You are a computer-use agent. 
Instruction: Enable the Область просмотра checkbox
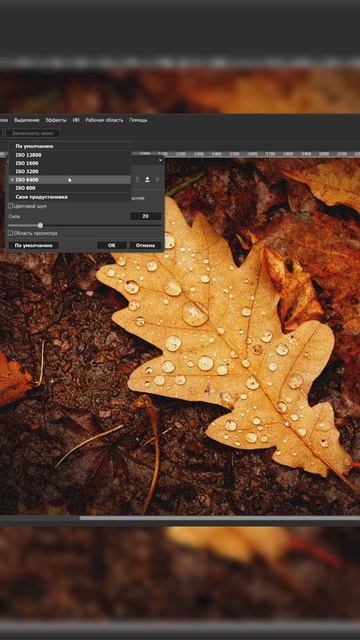coord(11,233)
